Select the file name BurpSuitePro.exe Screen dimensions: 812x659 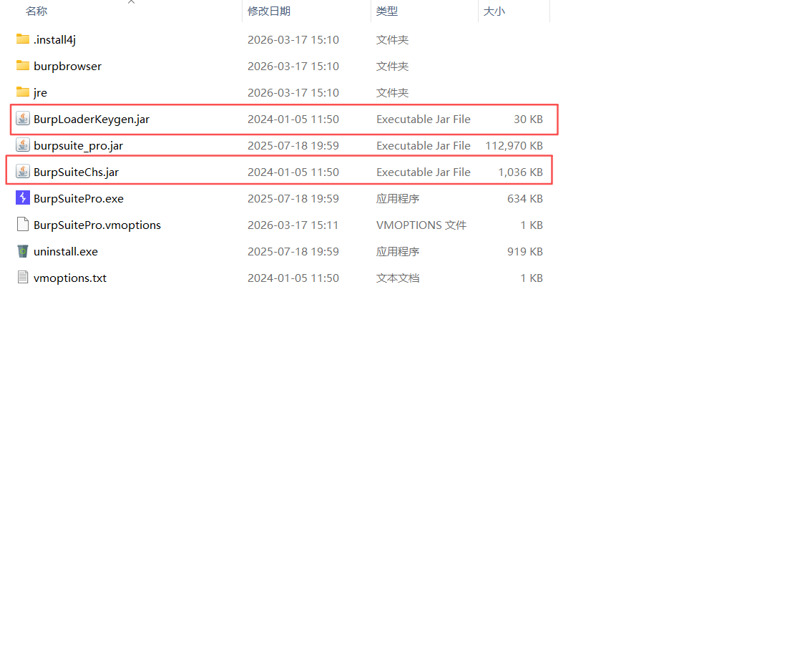[78, 198]
